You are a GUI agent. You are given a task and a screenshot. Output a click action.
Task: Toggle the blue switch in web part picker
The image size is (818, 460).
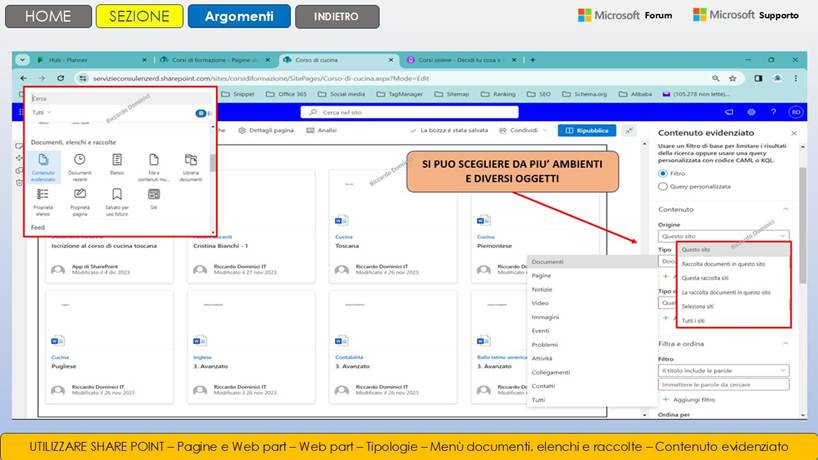(x=201, y=113)
